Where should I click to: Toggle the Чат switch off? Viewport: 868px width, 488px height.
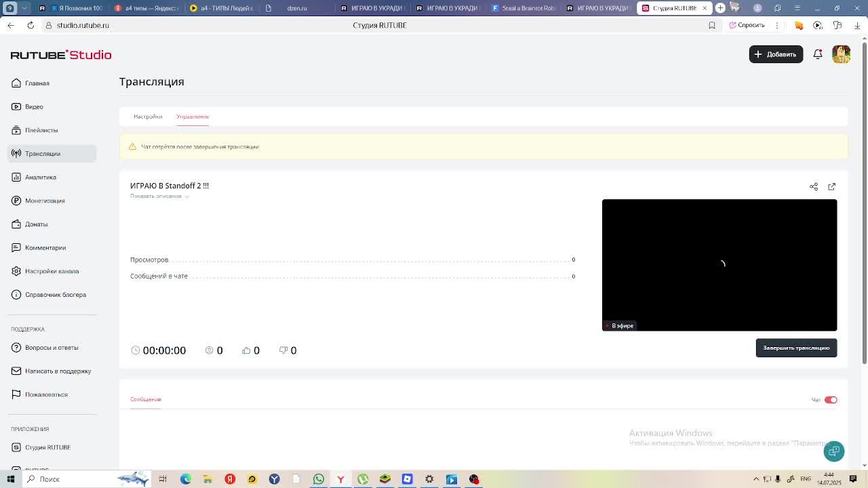pyautogui.click(x=831, y=400)
